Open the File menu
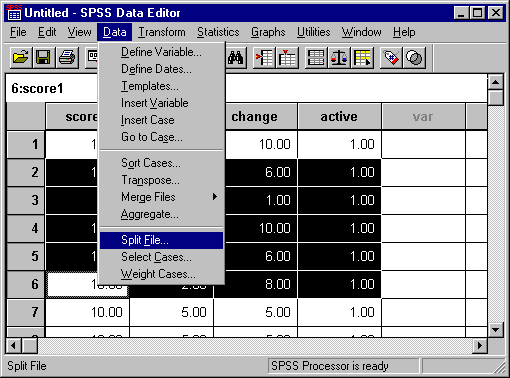 click(18, 32)
